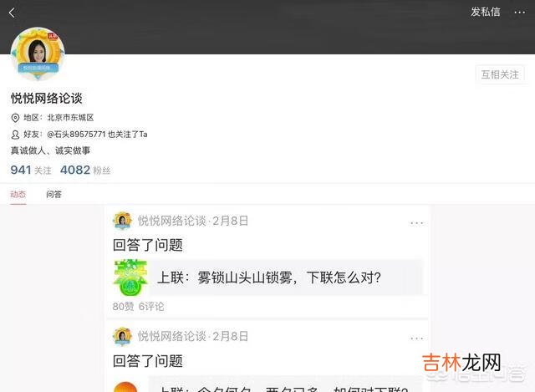Tap the large profile avatar picture
Screen dimensions: 535x392
point(38,53)
